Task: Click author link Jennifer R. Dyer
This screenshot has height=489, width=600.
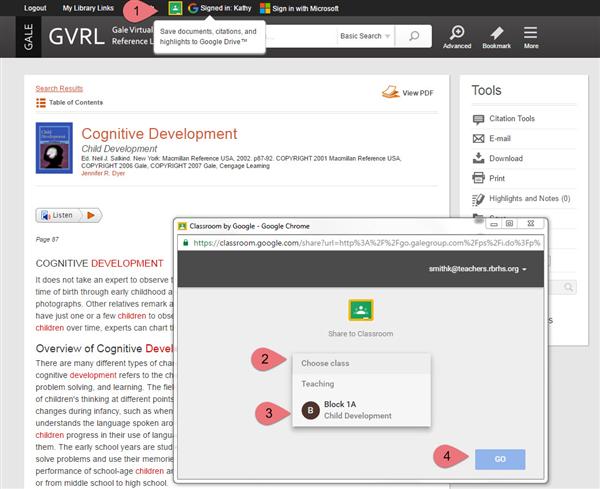Action: pyautogui.click(x=103, y=173)
